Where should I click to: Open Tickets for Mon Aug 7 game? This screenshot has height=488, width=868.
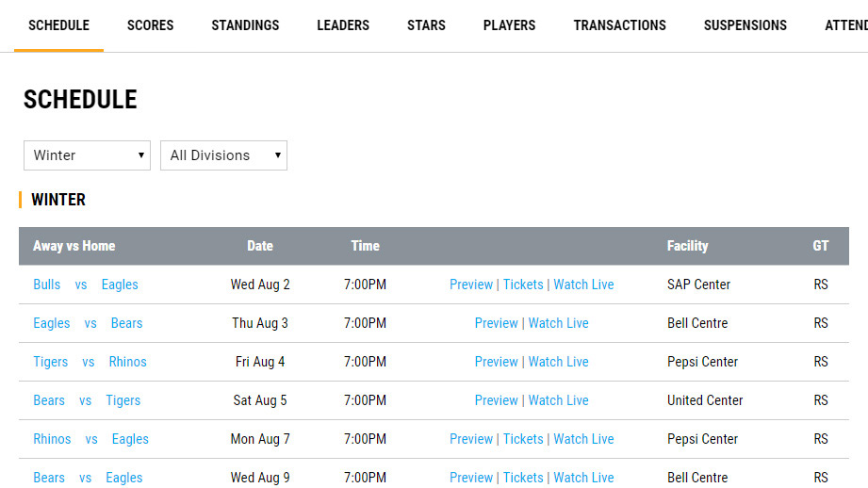(x=523, y=439)
